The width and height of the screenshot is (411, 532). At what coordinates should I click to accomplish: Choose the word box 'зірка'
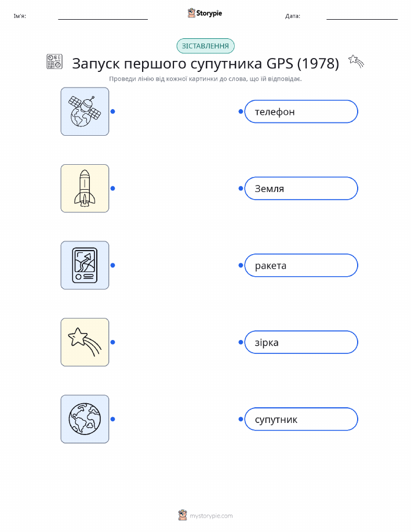(x=301, y=342)
